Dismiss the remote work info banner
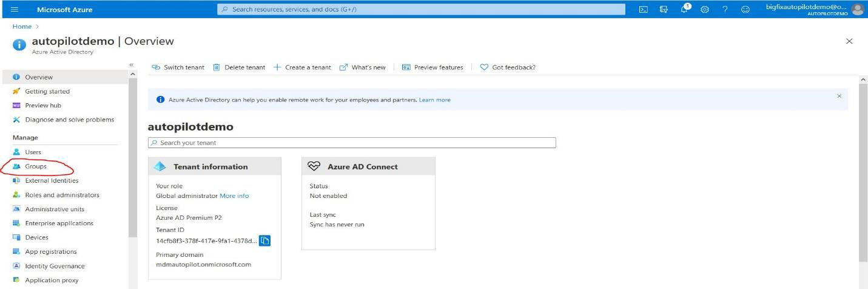 click(x=839, y=96)
